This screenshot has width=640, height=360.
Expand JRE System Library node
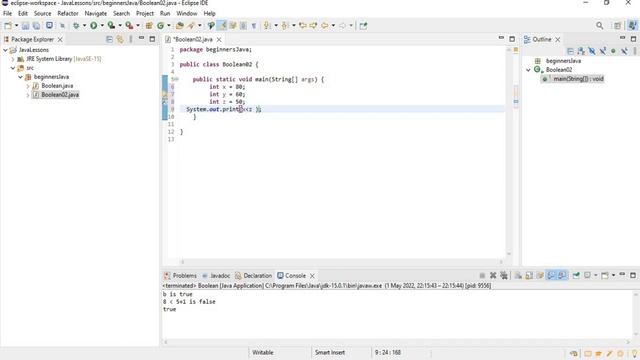click(x=13, y=59)
